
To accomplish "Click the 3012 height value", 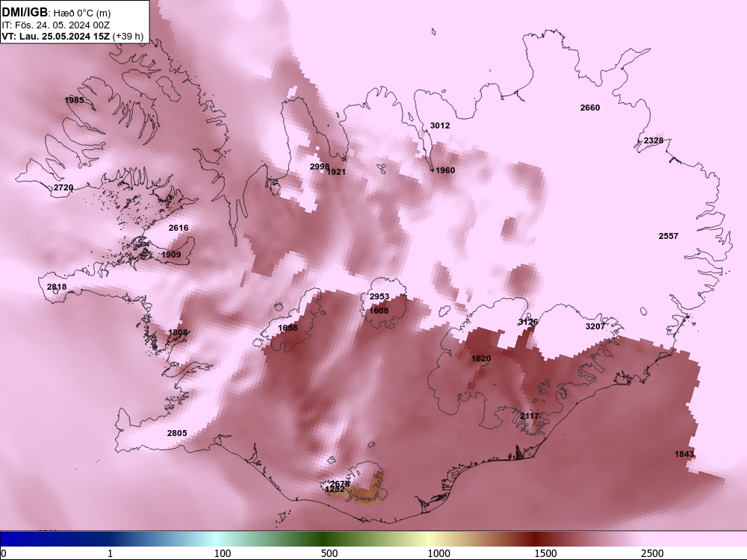I will (440, 125).
